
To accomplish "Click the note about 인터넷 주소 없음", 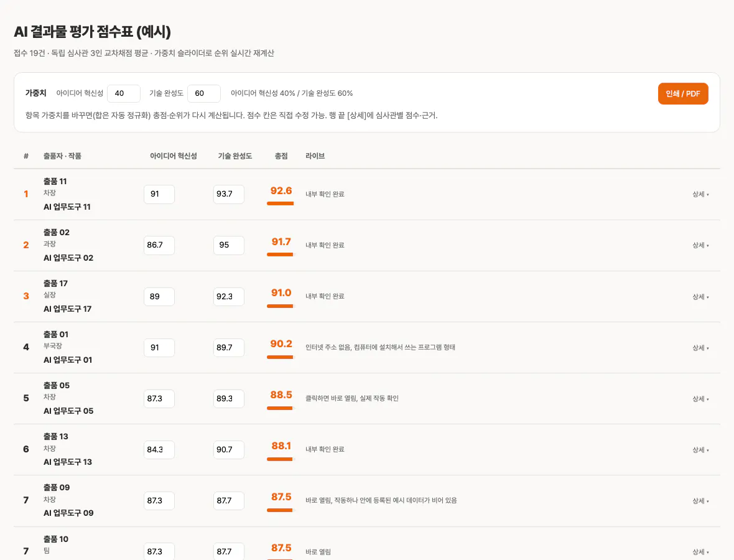I will point(380,347).
